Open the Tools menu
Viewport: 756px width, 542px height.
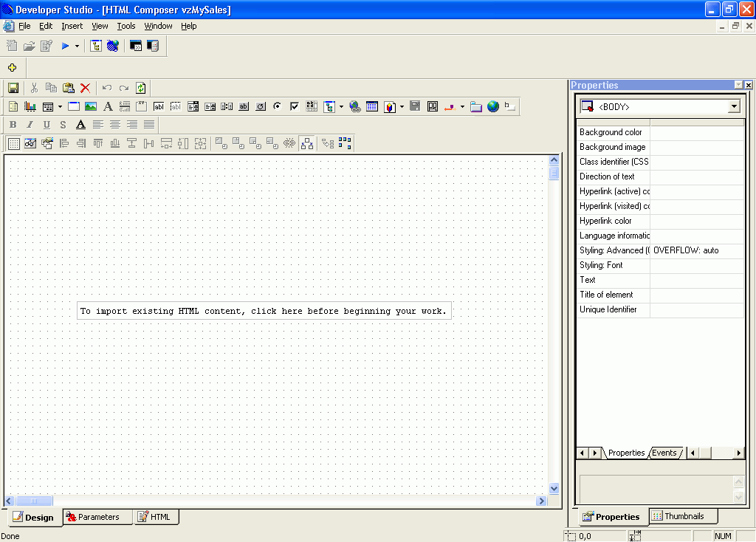click(126, 26)
